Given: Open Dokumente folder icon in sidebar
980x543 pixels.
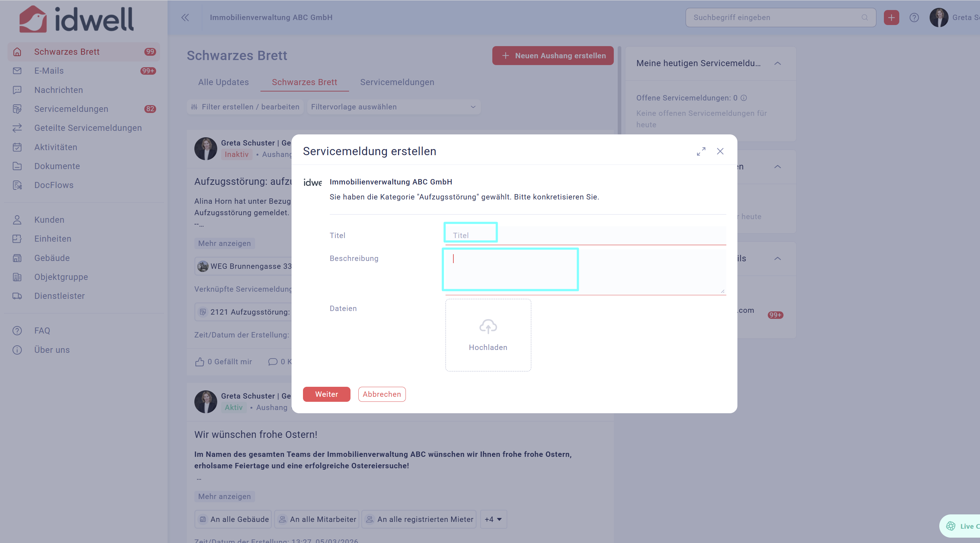Looking at the screenshot, I should pos(17,166).
